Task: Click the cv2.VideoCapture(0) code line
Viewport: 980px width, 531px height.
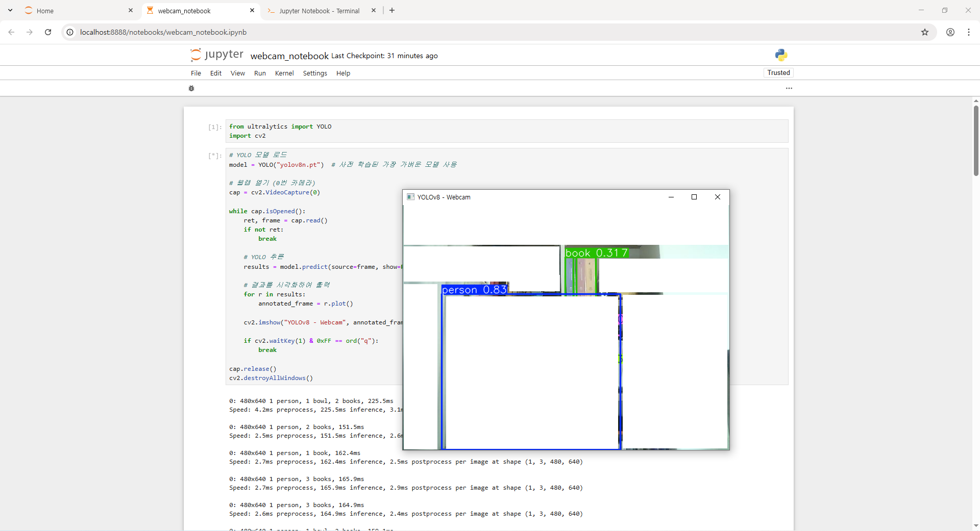Action: (x=275, y=192)
